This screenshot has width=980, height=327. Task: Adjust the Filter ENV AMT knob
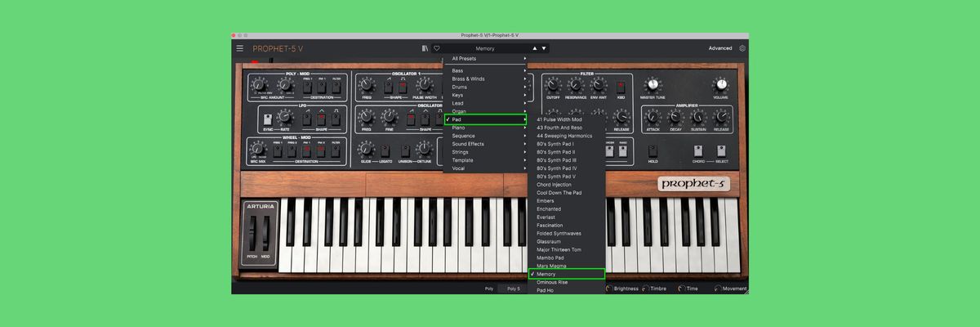coord(598,85)
